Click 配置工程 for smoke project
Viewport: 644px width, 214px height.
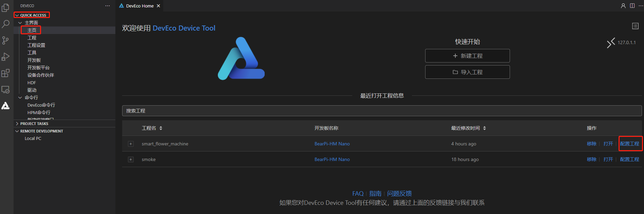[629, 159]
